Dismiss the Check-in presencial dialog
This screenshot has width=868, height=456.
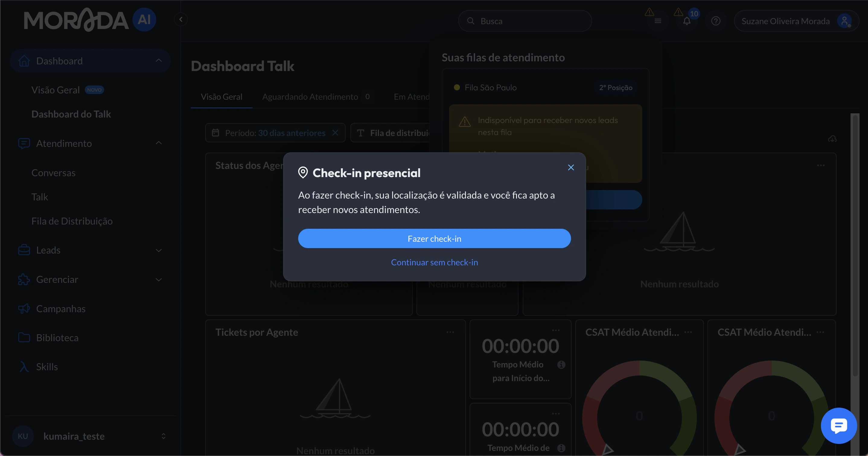coord(571,167)
